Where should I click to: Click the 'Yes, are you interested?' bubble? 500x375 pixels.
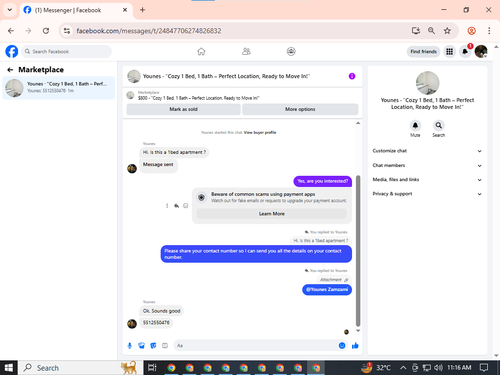(x=323, y=181)
